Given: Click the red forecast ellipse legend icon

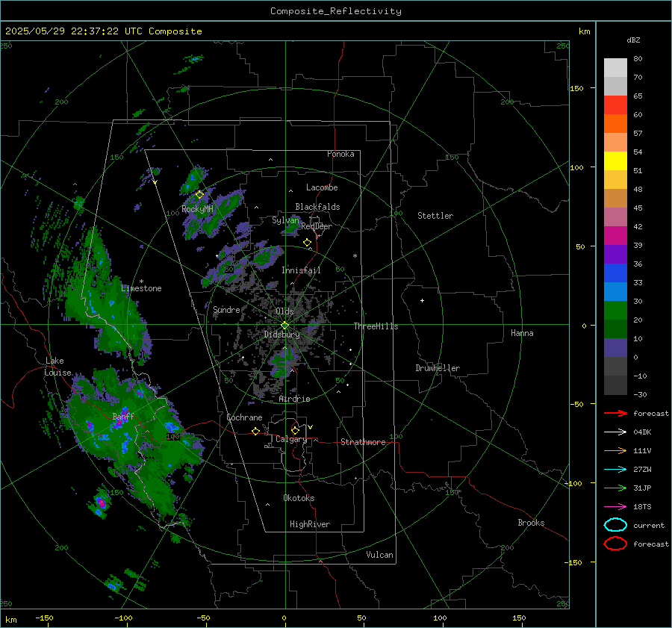Looking at the screenshot, I should point(615,544).
